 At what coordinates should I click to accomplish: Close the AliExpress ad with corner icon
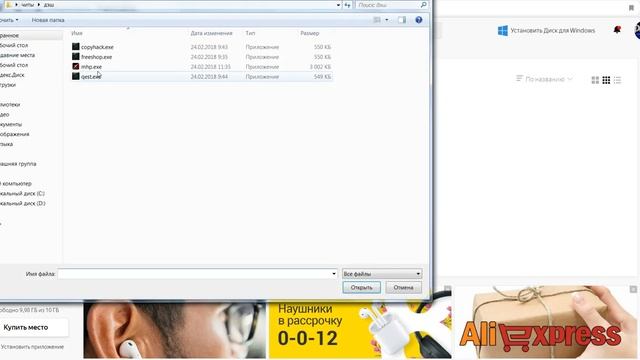tap(633, 289)
